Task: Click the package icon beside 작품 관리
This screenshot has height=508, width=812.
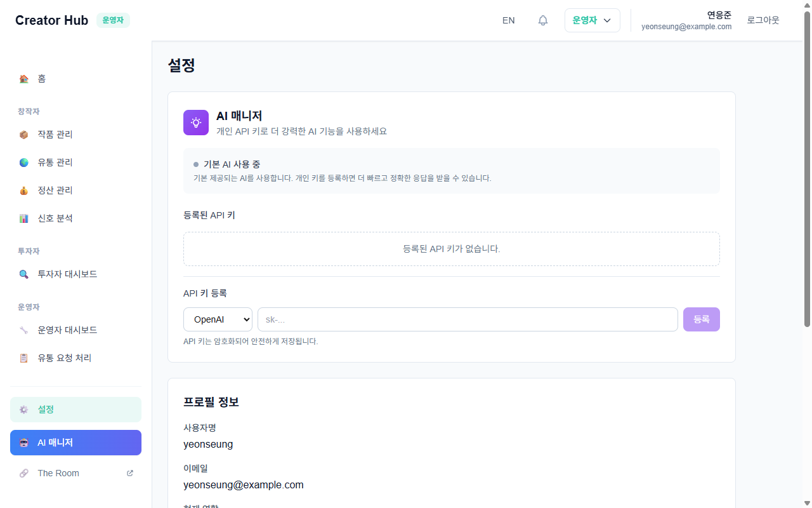Action: [x=24, y=135]
